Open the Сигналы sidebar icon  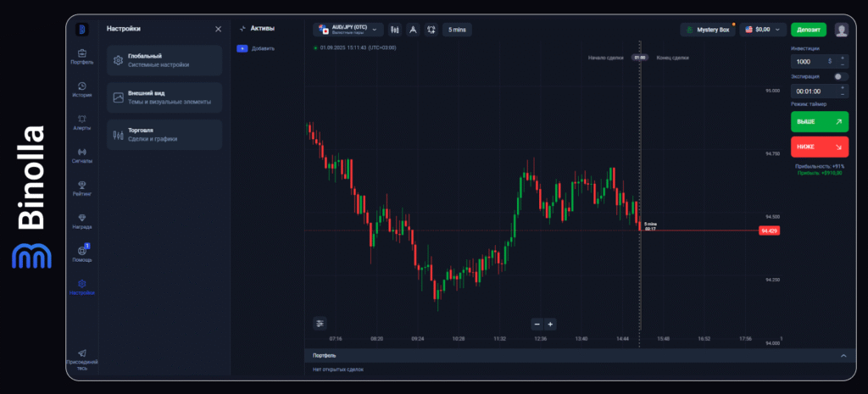point(81,155)
